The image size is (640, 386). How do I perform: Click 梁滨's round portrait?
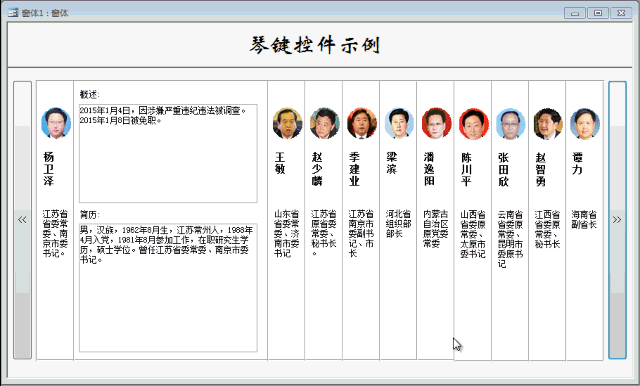tap(399, 123)
